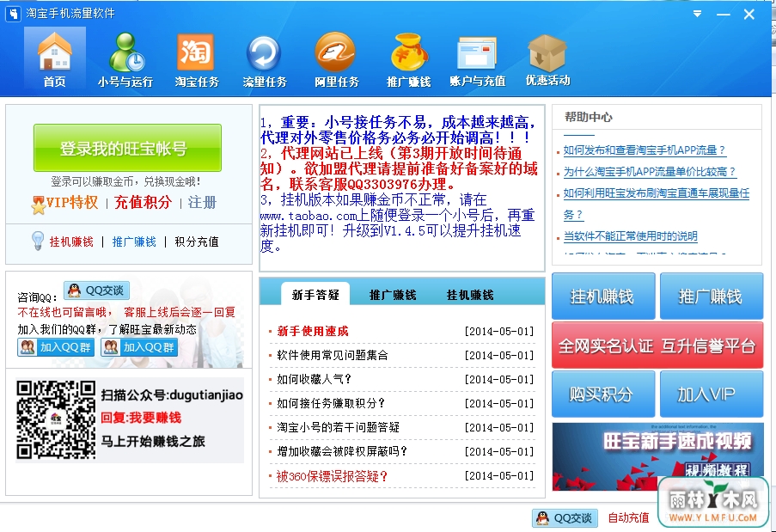Open 旺宝新手速成视频 banner
776x532 pixels.
pos(657,456)
